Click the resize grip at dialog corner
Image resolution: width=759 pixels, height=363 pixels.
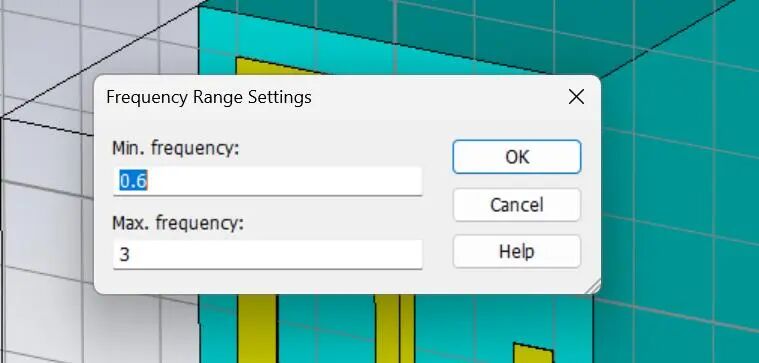point(593,287)
